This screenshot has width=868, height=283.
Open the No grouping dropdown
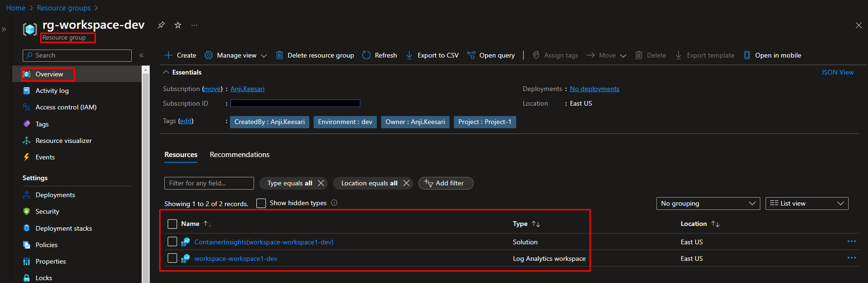[x=708, y=203]
